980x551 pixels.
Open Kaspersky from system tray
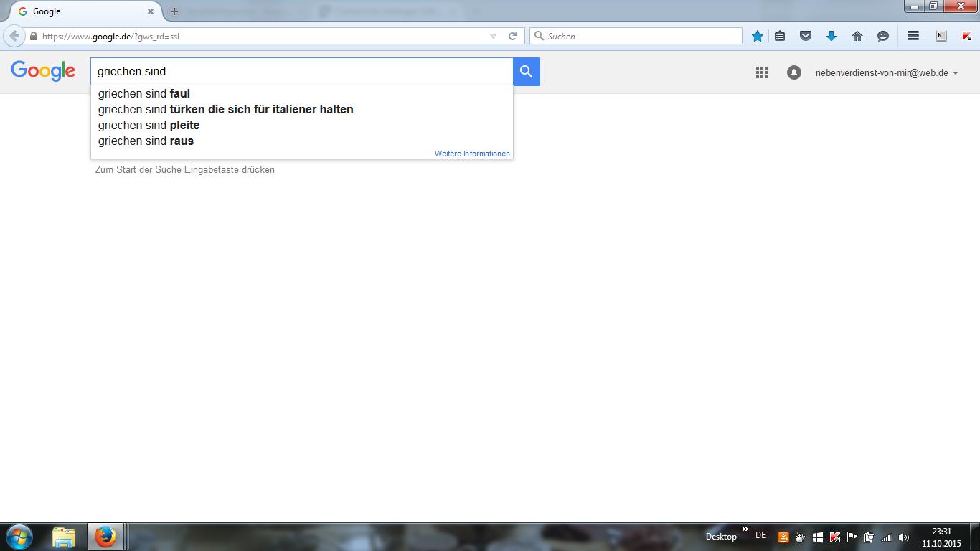(834, 537)
